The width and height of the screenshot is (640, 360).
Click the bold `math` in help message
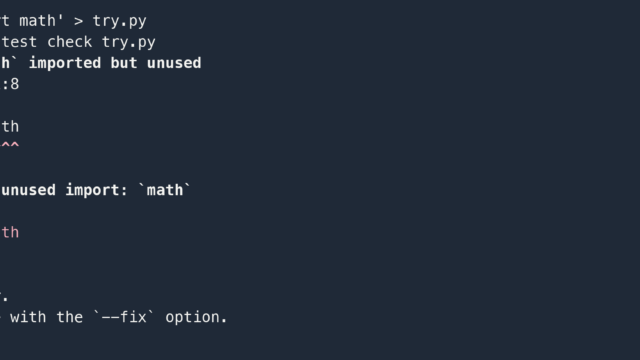pos(165,190)
